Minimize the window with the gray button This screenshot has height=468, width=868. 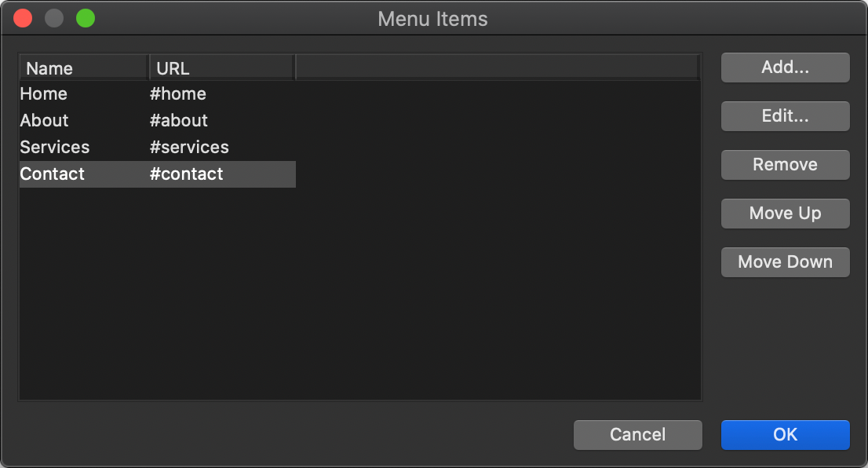tap(54, 18)
